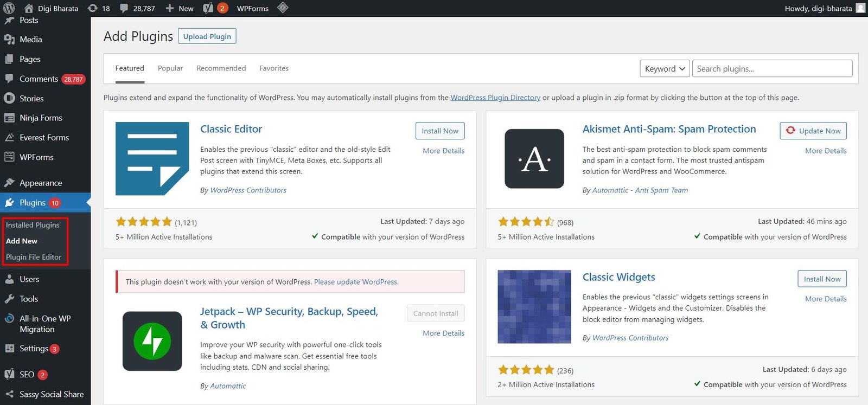This screenshot has height=405, width=868.
Task: Click the Media sidebar icon
Action: tap(9, 40)
